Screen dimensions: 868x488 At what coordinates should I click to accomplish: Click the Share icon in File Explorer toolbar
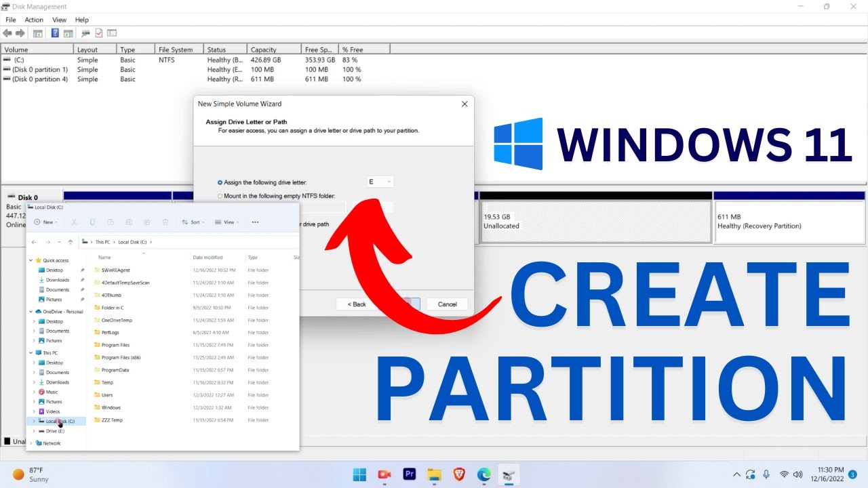click(x=147, y=222)
